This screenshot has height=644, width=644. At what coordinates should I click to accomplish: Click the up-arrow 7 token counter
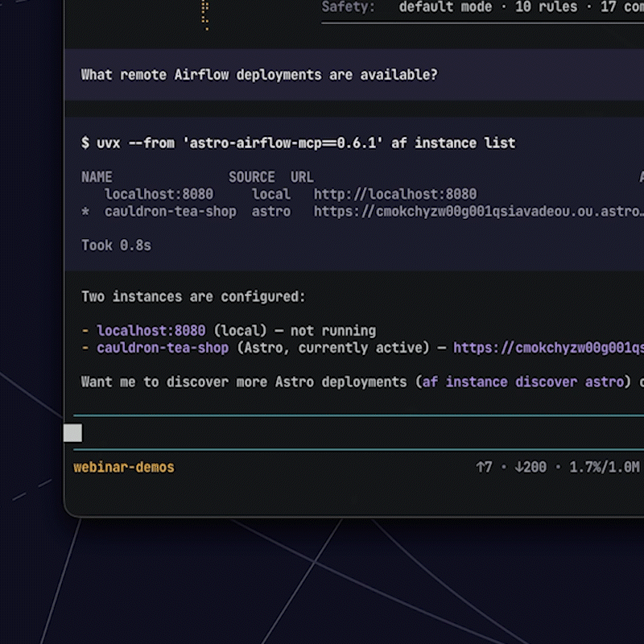[484, 467]
